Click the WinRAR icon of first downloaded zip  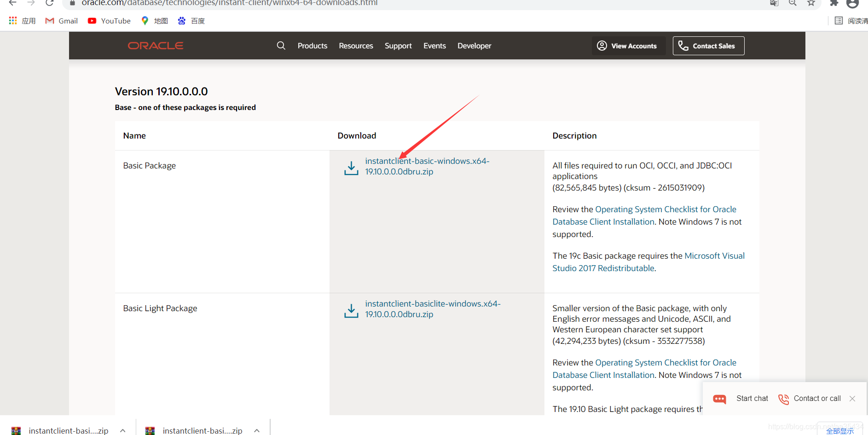[x=16, y=431]
